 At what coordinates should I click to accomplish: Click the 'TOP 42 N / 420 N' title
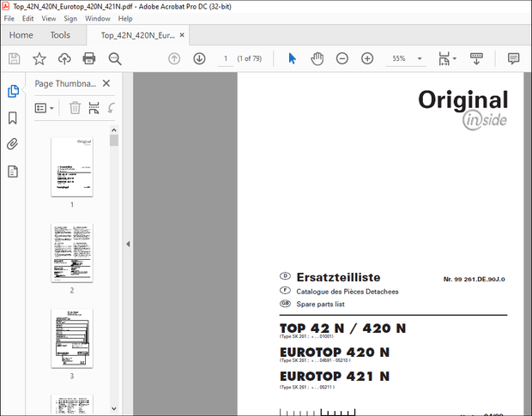[342, 329]
